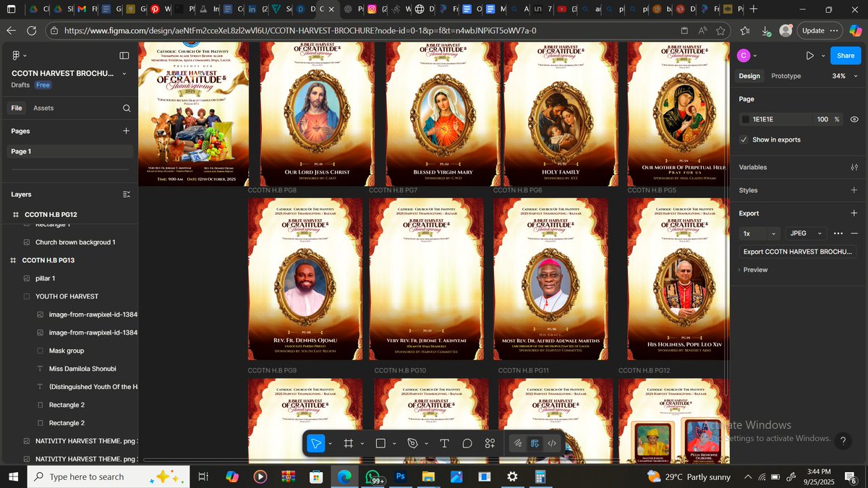Select Page 1 in pages list
Viewport: 868px width, 488px height.
[69, 151]
